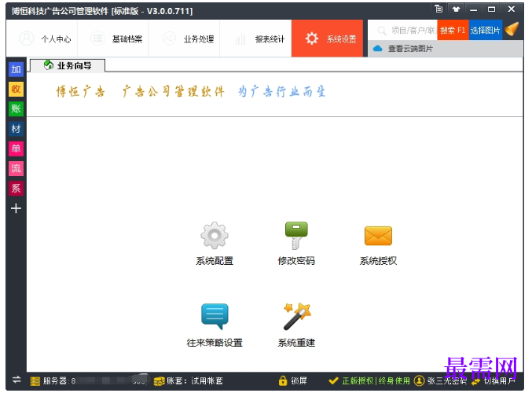Click the 流 sidebar icon
Image resolution: width=532 pixels, height=393 pixels.
tap(16, 168)
